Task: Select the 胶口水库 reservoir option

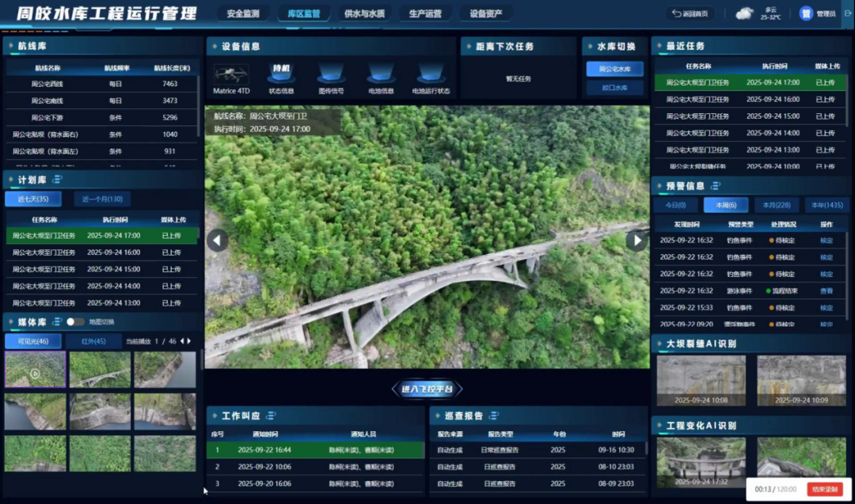Action: pyautogui.click(x=614, y=88)
